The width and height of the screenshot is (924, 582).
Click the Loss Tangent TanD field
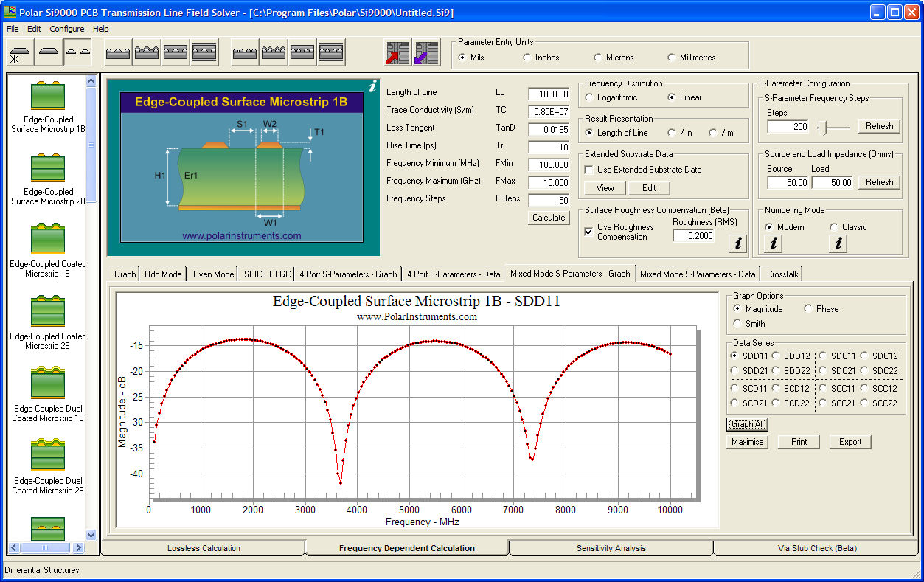click(x=549, y=129)
